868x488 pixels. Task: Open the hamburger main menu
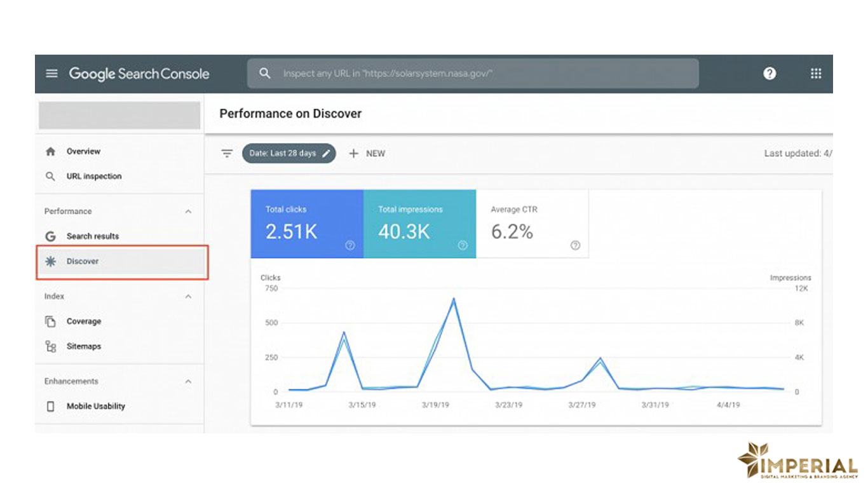click(51, 74)
